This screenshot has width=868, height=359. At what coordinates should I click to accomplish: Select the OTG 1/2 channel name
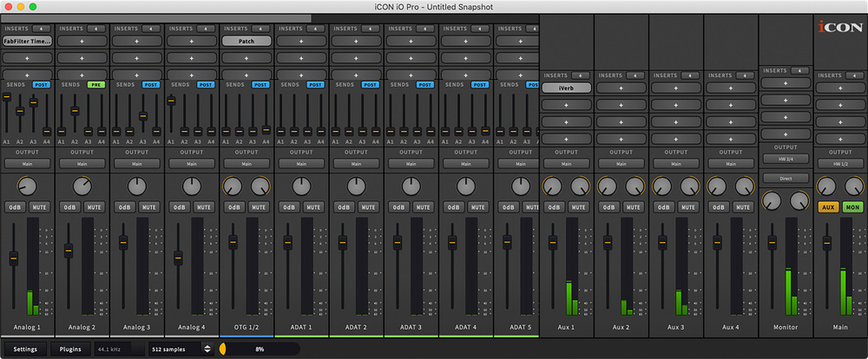click(x=247, y=328)
